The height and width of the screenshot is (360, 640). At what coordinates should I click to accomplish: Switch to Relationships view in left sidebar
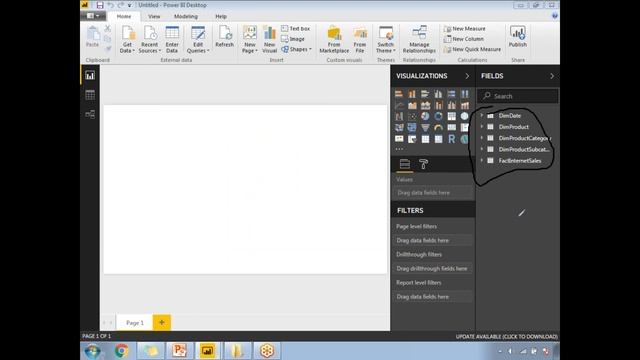(x=90, y=114)
